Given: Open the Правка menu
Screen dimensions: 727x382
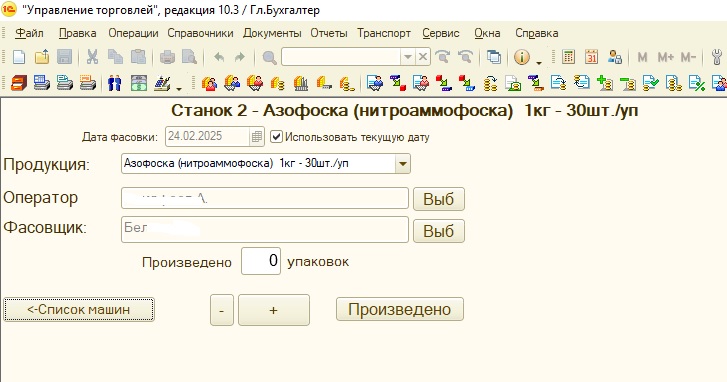Looking at the screenshot, I should pos(77,33).
